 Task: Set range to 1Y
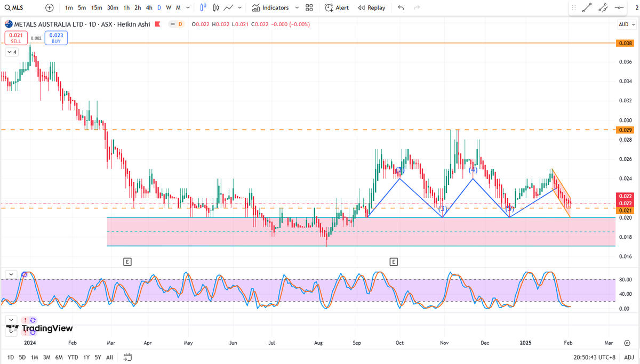point(86,357)
